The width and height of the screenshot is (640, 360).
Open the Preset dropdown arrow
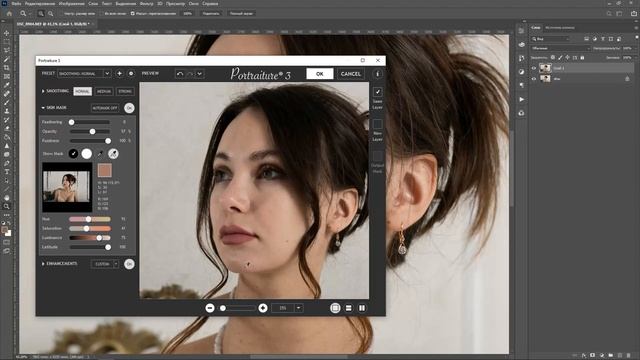(x=107, y=73)
